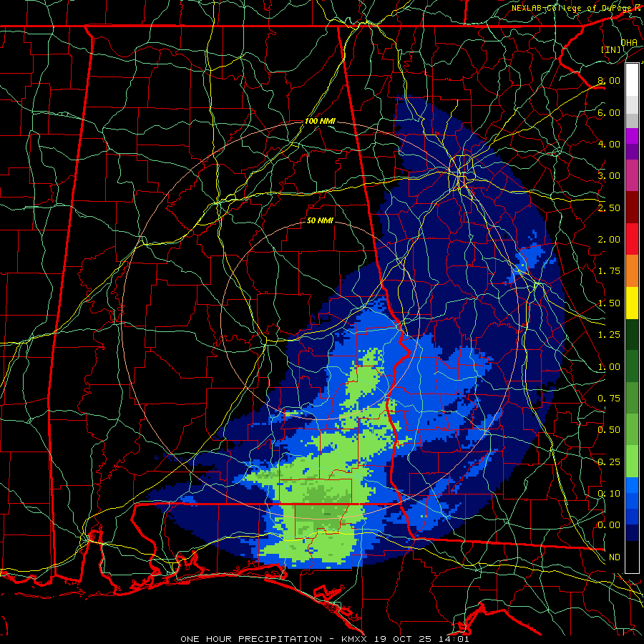
Task: Click the '0.50' legend value
Action: click(609, 430)
